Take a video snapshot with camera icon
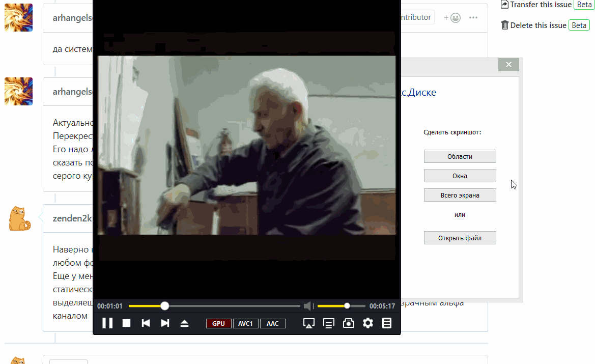The image size is (595, 364). coord(348,323)
